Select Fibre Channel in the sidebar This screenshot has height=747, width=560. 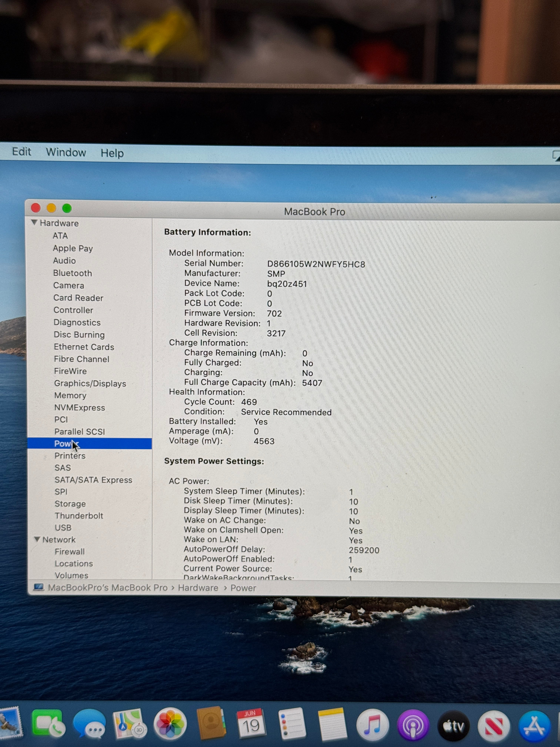coord(82,359)
